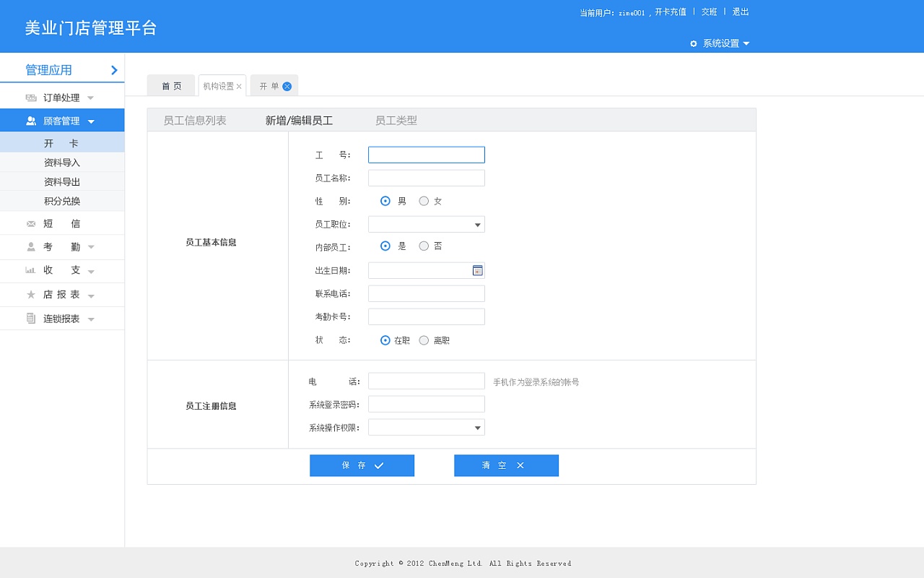The width and height of the screenshot is (924, 578).
Task: Open the calendar icon beside 出生日期
Action: [x=477, y=269]
